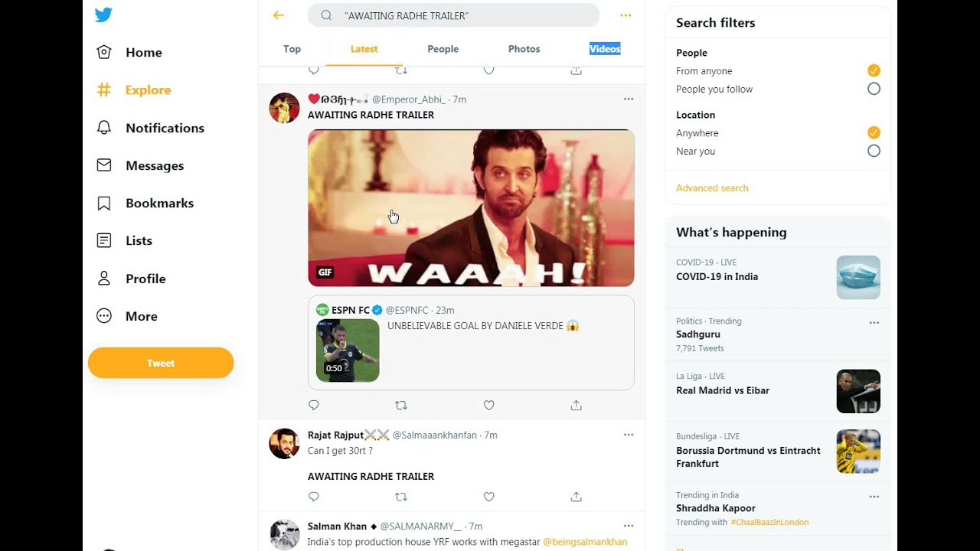The height and width of the screenshot is (551, 980).
Task: Retweet Rajat Rajput's tweet
Action: [x=401, y=497]
